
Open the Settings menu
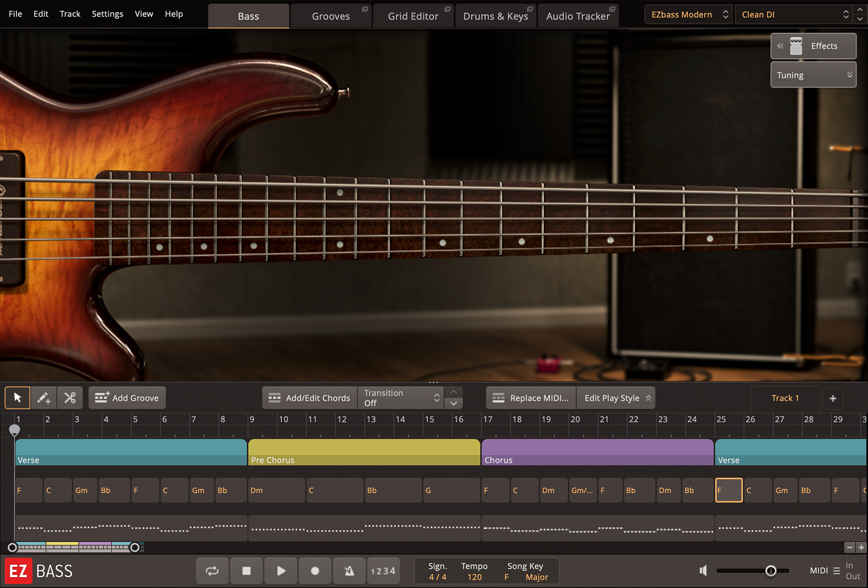107,14
